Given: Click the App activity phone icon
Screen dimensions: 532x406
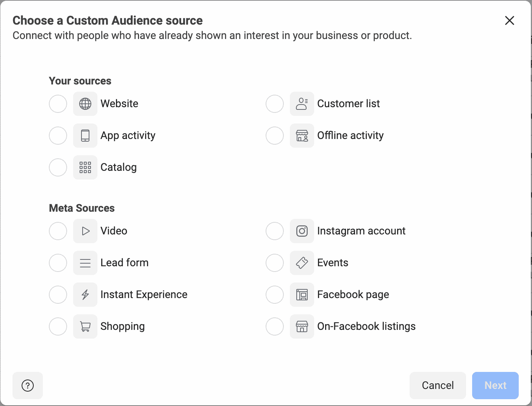Looking at the screenshot, I should [85, 136].
